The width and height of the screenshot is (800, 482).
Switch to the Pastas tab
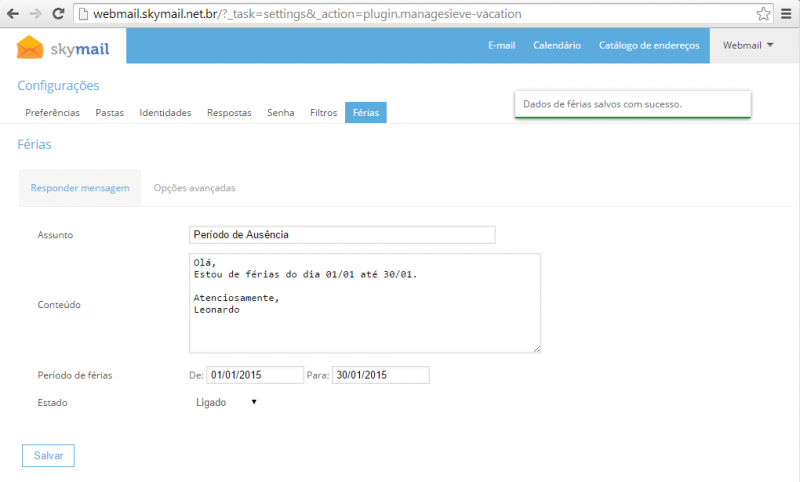[x=110, y=113]
